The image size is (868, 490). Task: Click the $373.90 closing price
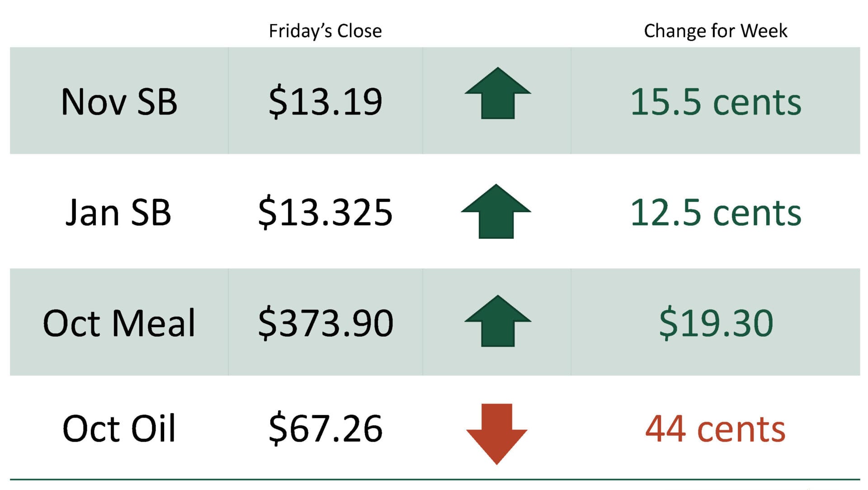325,323
